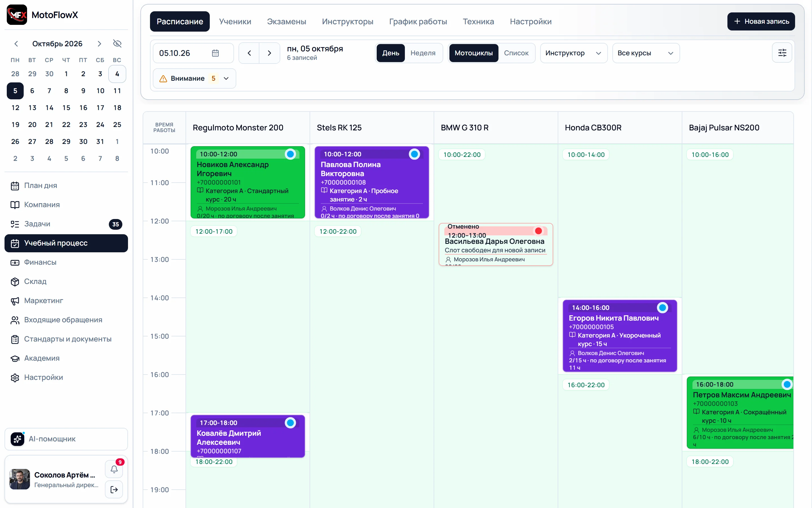
Task: Open the AI-помощник assistant
Action: tap(66, 439)
